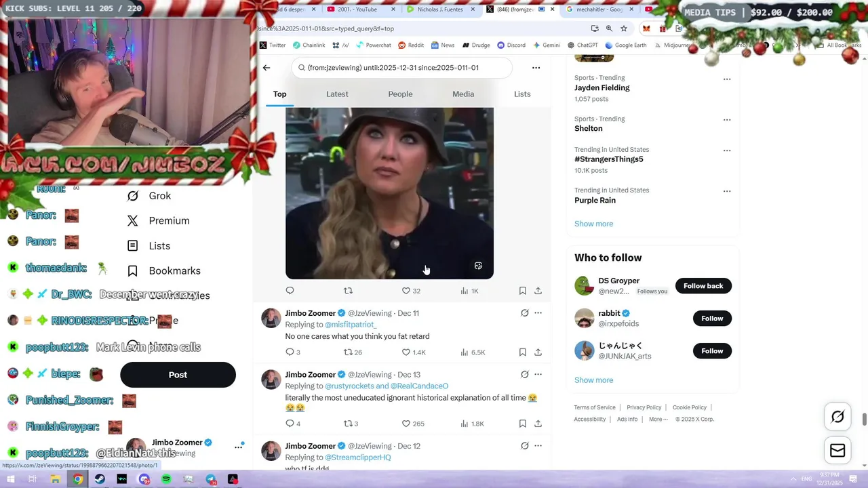Open search settings three-dot menu
868x488 pixels.
point(536,68)
